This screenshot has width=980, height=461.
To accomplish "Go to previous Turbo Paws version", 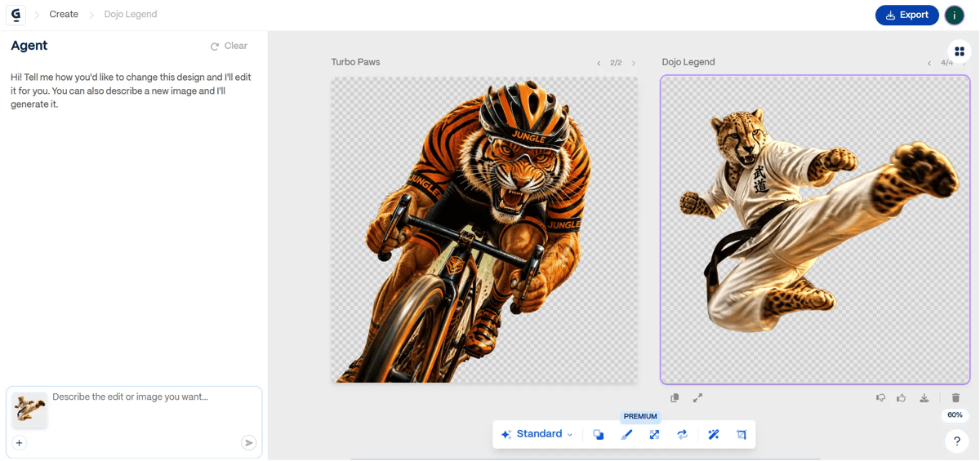I will (x=599, y=63).
